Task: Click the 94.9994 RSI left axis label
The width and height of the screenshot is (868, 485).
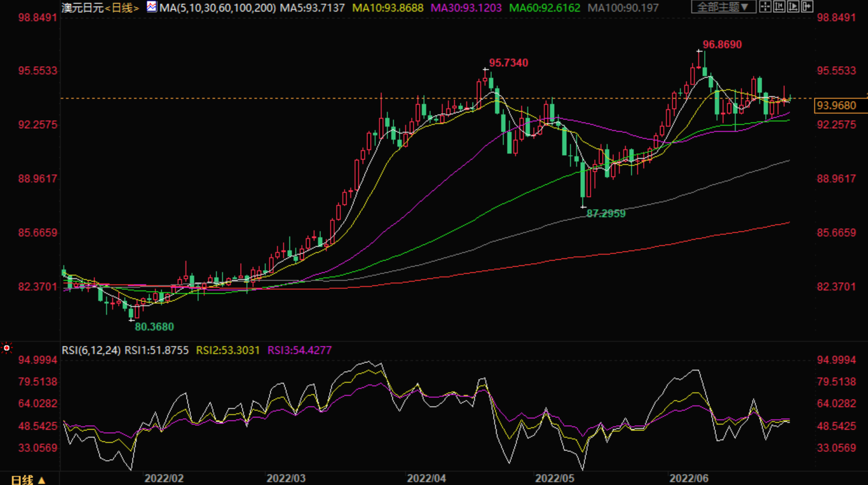Action: coord(38,360)
